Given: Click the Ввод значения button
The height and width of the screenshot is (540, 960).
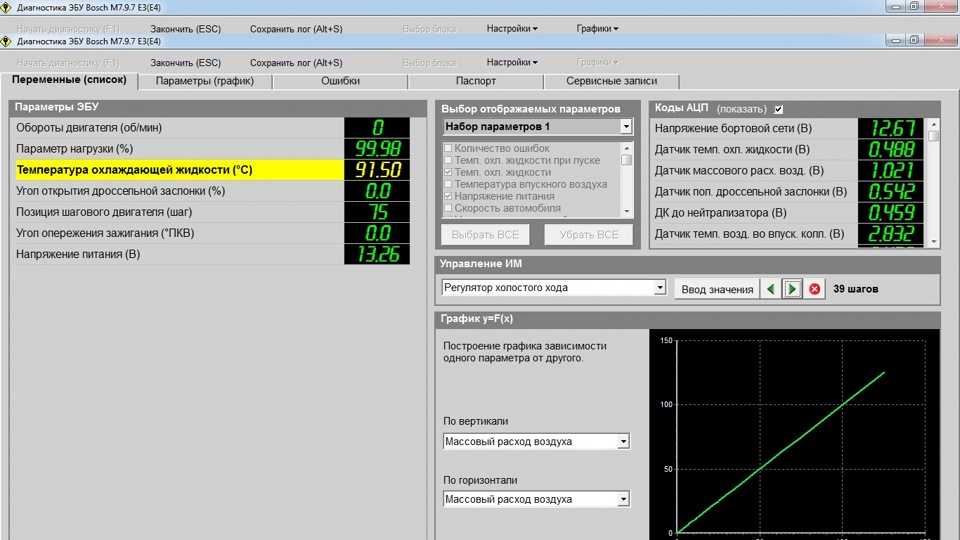Looking at the screenshot, I should click(x=717, y=289).
